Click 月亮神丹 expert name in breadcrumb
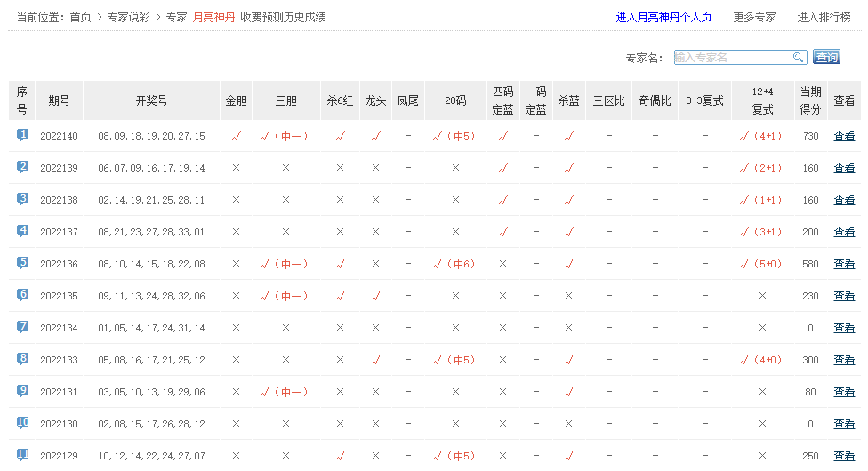868x471 pixels. coord(213,17)
